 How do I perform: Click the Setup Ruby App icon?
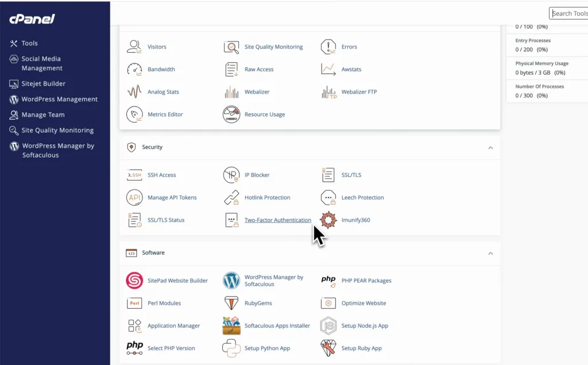coord(328,348)
